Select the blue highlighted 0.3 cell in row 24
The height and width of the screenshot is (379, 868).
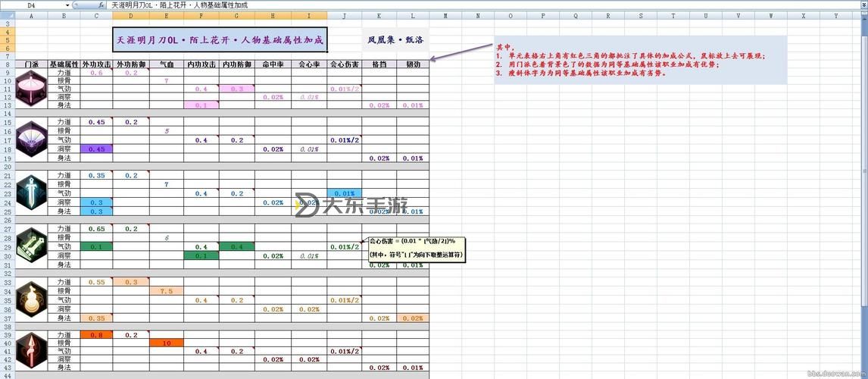pos(96,202)
